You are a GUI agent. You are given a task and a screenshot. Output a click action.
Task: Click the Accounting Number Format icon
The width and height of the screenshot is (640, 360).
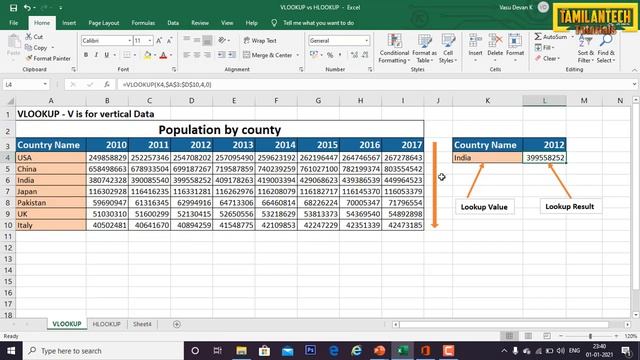pyautogui.click(x=313, y=55)
